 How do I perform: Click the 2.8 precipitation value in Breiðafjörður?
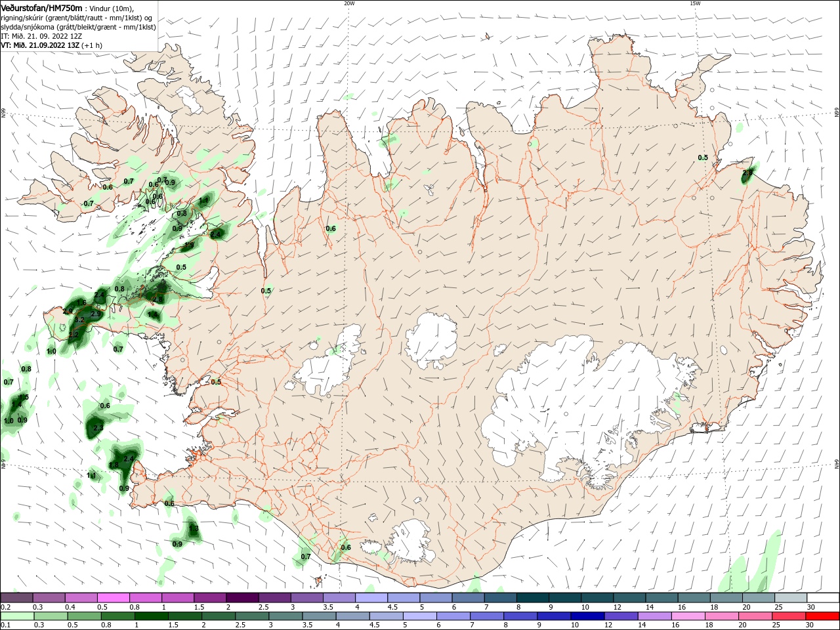point(158,299)
